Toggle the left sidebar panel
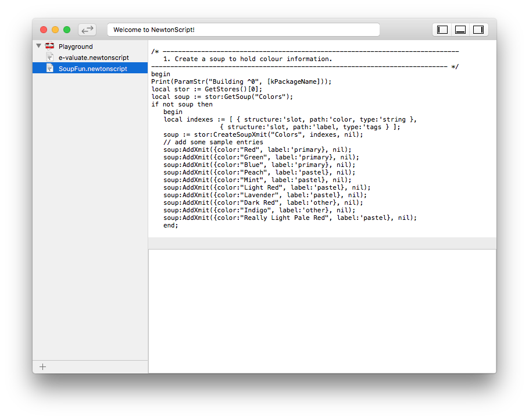Viewport: 529px width, 420px height. pyautogui.click(x=442, y=30)
